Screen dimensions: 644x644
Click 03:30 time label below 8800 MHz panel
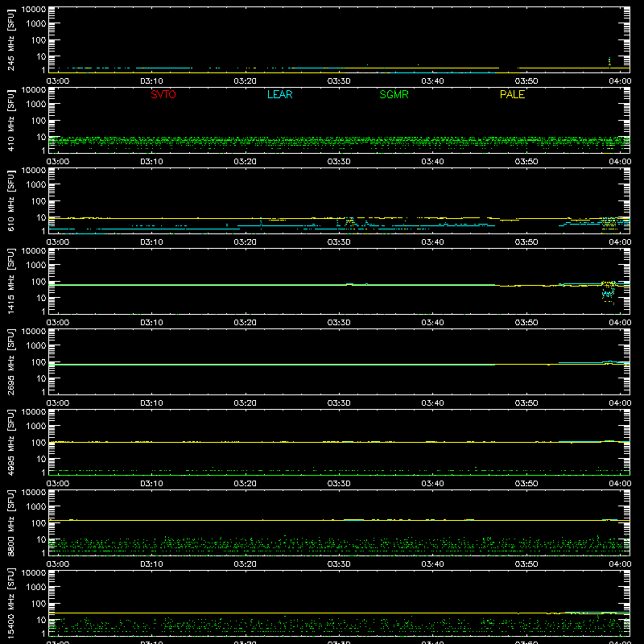[x=339, y=564]
